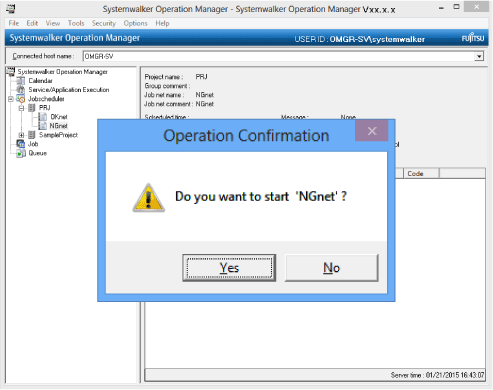Click the PRJ project icon
The image size is (493, 390).
(x=32, y=108)
